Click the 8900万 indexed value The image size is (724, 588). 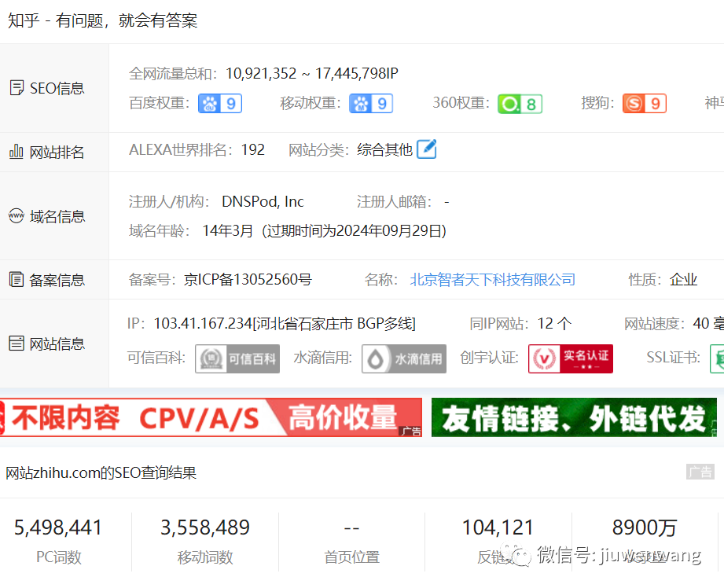(x=645, y=527)
